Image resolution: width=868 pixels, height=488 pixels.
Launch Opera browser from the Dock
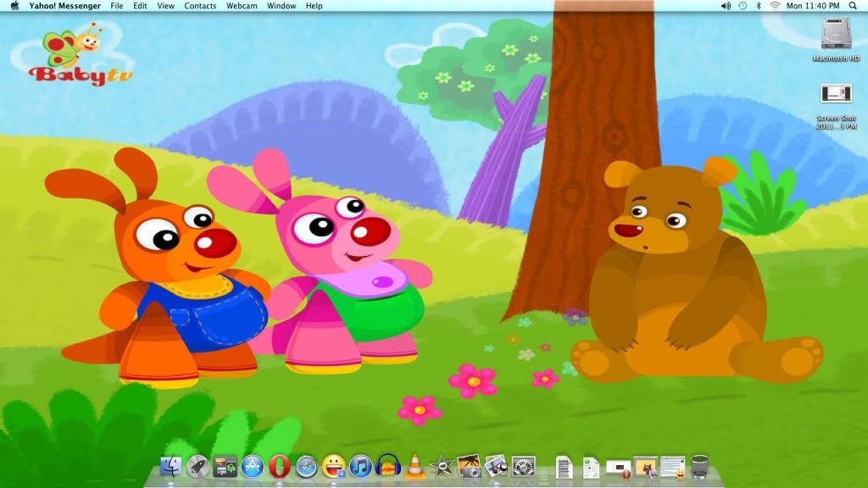[x=280, y=467]
